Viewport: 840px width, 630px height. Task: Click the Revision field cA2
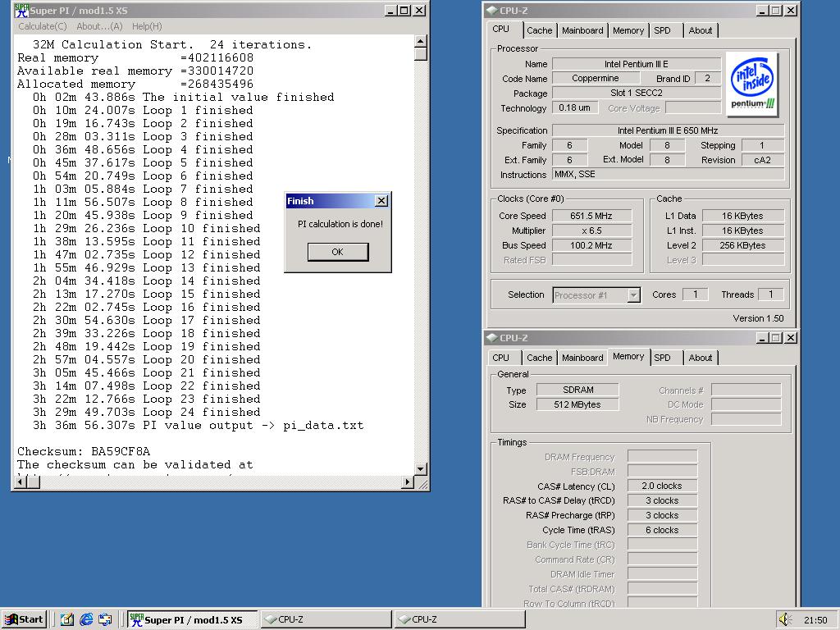click(762, 160)
